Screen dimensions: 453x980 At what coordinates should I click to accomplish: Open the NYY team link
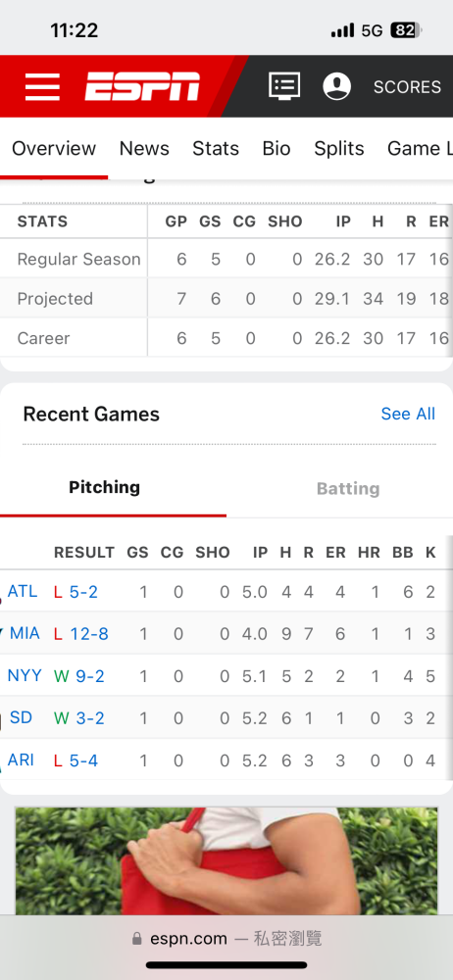pos(25,675)
